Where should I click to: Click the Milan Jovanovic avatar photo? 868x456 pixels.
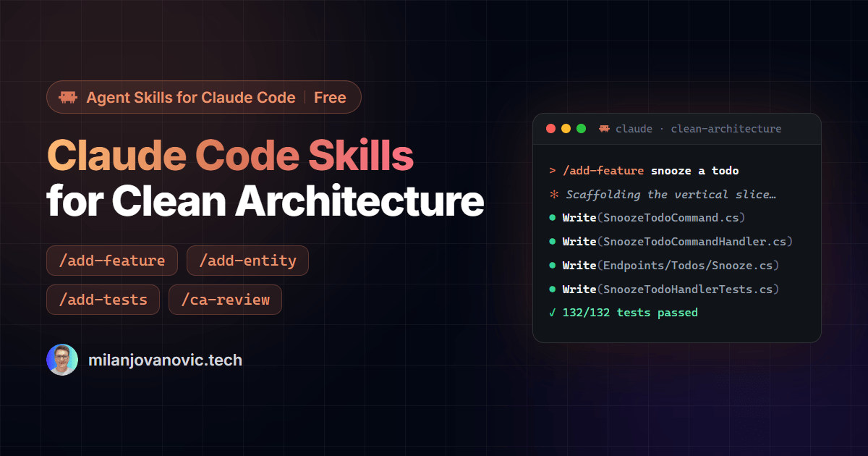[62, 360]
